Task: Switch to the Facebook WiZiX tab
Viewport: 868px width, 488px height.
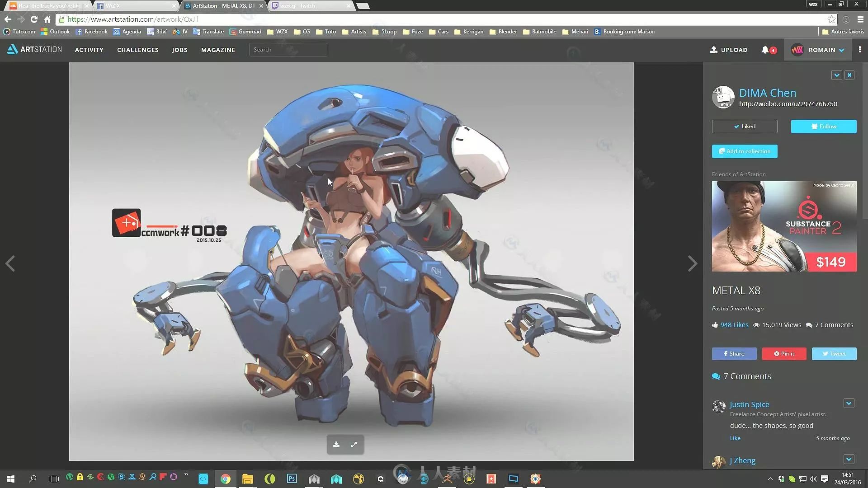Action: pos(136,6)
